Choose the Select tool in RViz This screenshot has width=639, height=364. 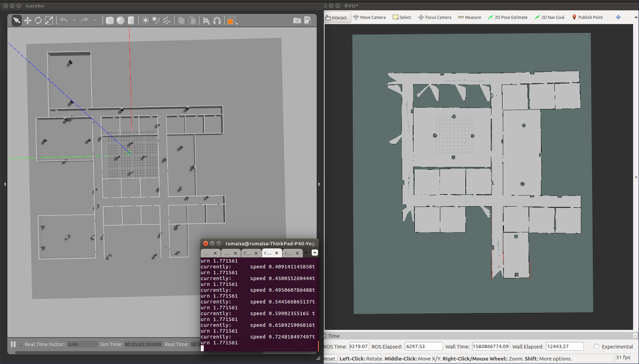tap(402, 18)
